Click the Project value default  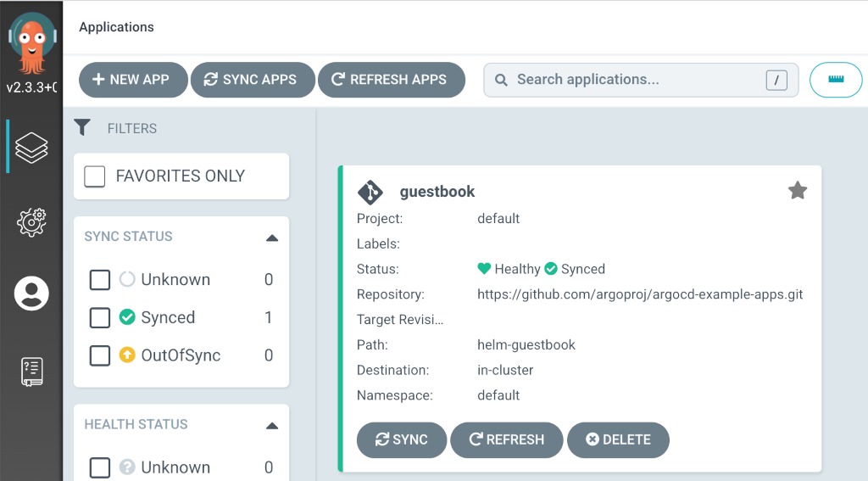tap(498, 218)
